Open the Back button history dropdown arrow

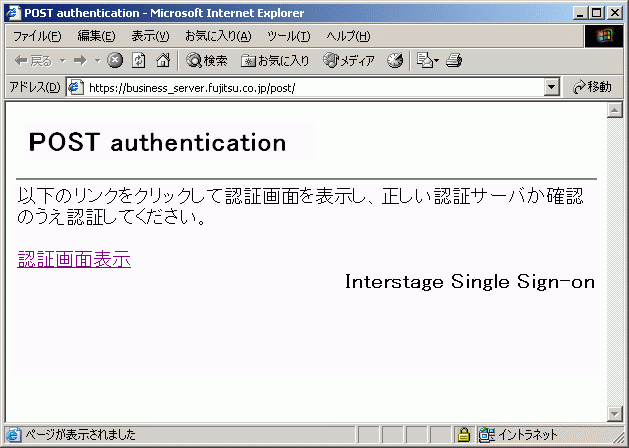click(63, 61)
